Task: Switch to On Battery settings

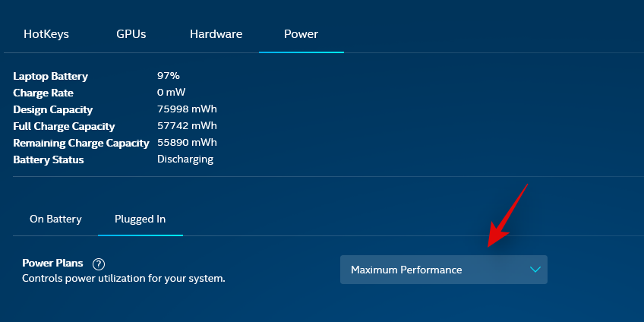Action: click(55, 219)
